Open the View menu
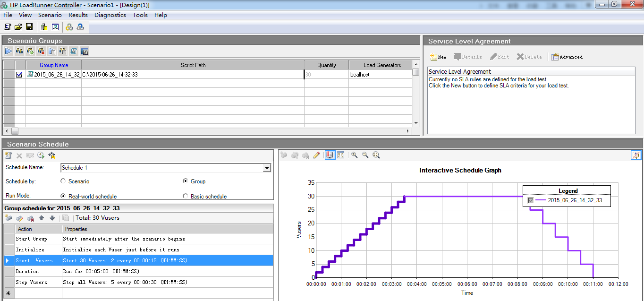 pos(25,15)
